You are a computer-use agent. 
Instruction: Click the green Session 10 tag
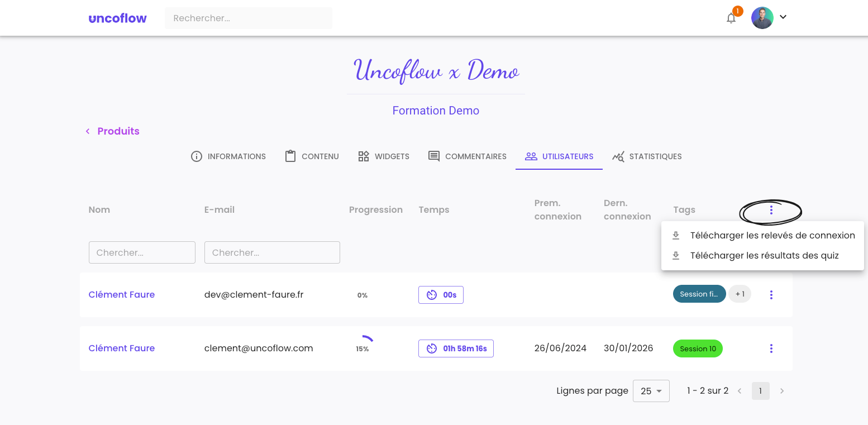[x=698, y=348]
